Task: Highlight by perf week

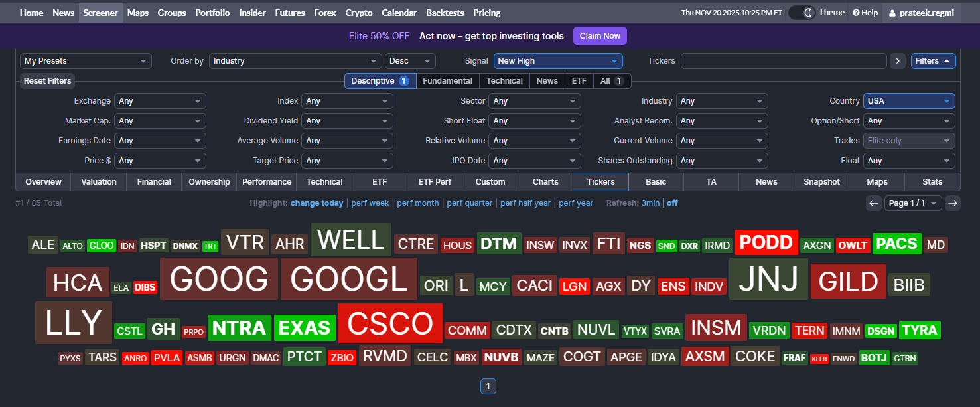Action: (x=370, y=203)
